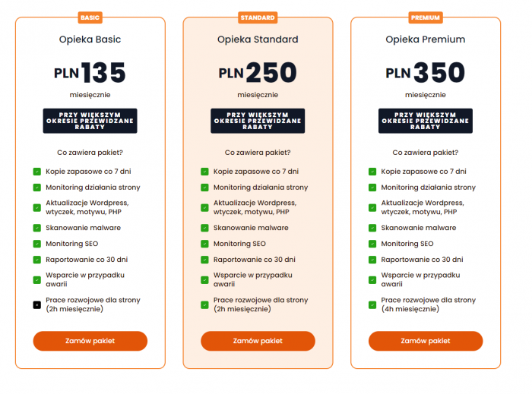Click green check beside Standard Skanowanie malware
The height and width of the screenshot is (394, 532).
[204, 228]
